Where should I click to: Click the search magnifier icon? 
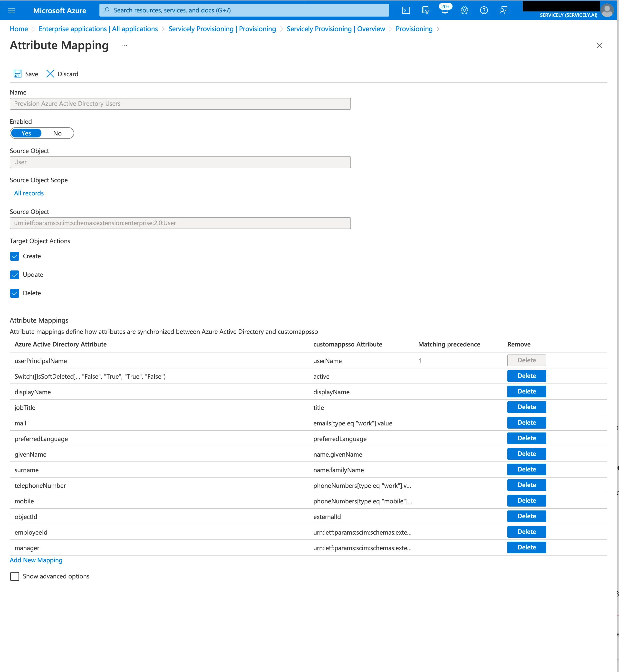pyautogui.click(x=106, y=10)
